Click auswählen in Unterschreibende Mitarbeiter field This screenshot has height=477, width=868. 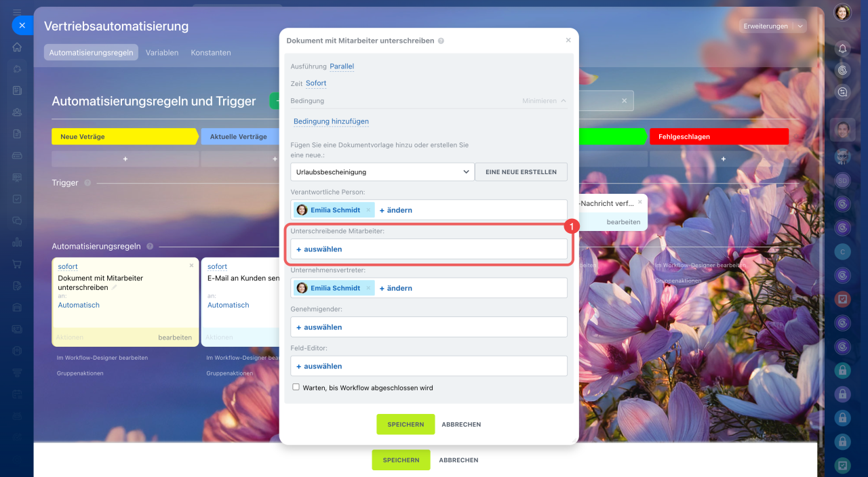(x=319, y=249)
